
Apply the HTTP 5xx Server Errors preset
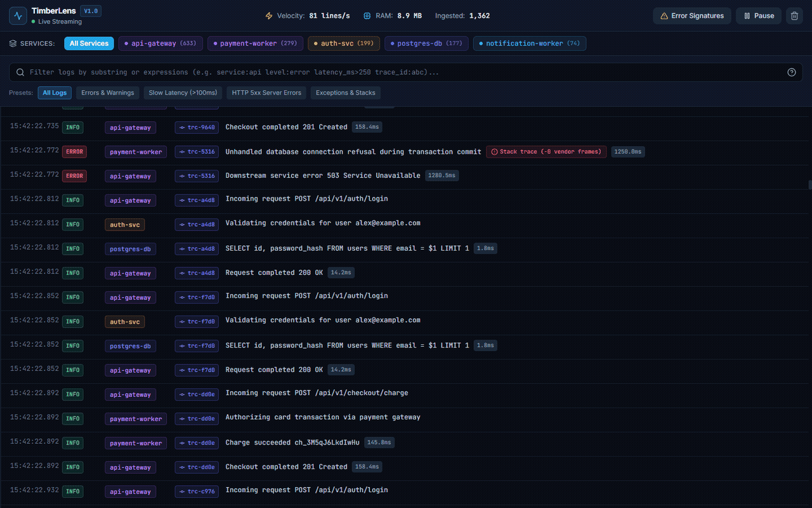(x=266, y=93)
